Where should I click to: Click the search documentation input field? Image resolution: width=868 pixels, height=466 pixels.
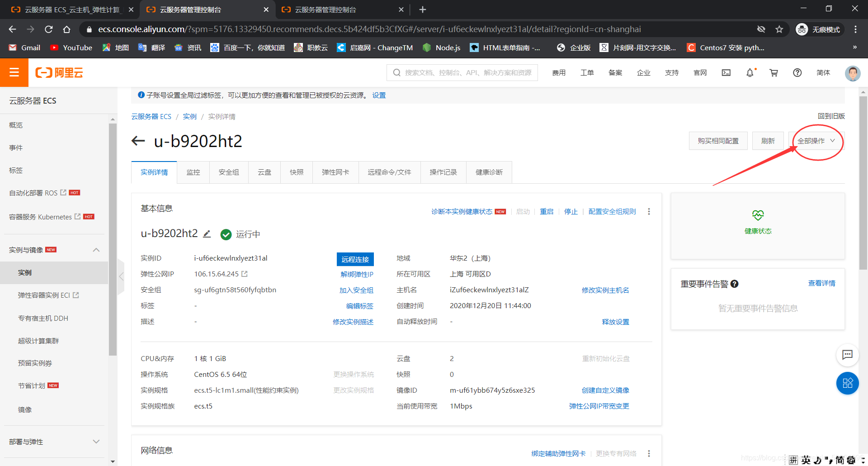click(x=461, y=72)
